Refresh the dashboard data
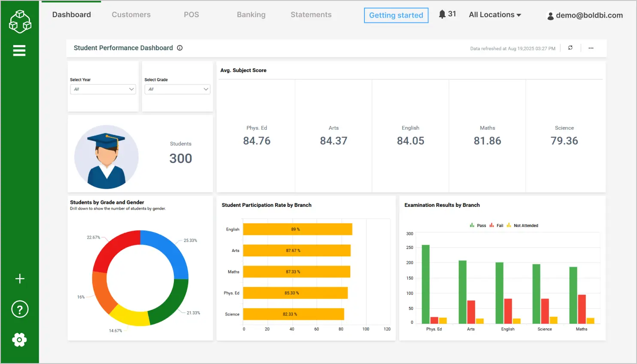The image size is (637, 364). click(x=570, y=48)
